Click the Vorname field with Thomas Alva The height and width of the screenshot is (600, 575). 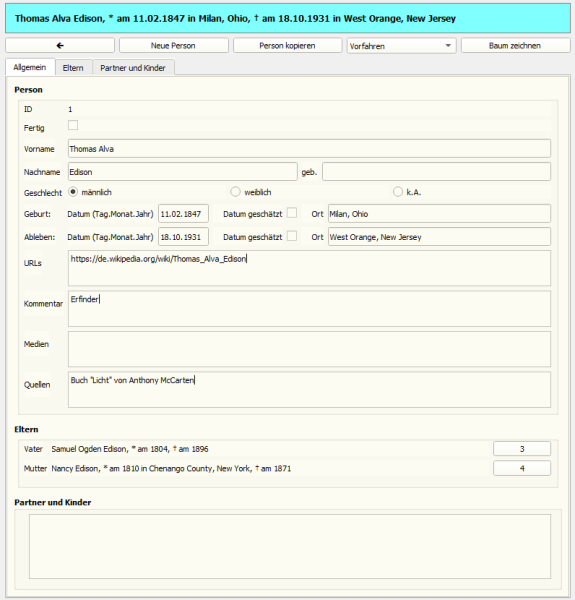[309, 148]
